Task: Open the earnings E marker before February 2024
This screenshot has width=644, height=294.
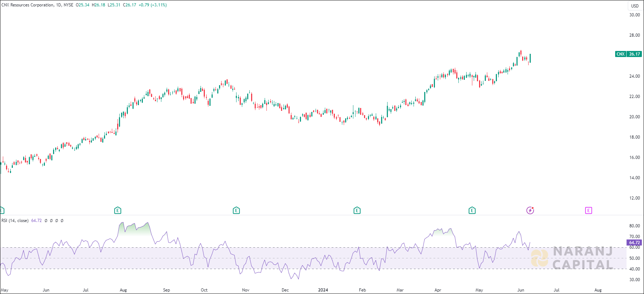Action: tap(357, 211)
